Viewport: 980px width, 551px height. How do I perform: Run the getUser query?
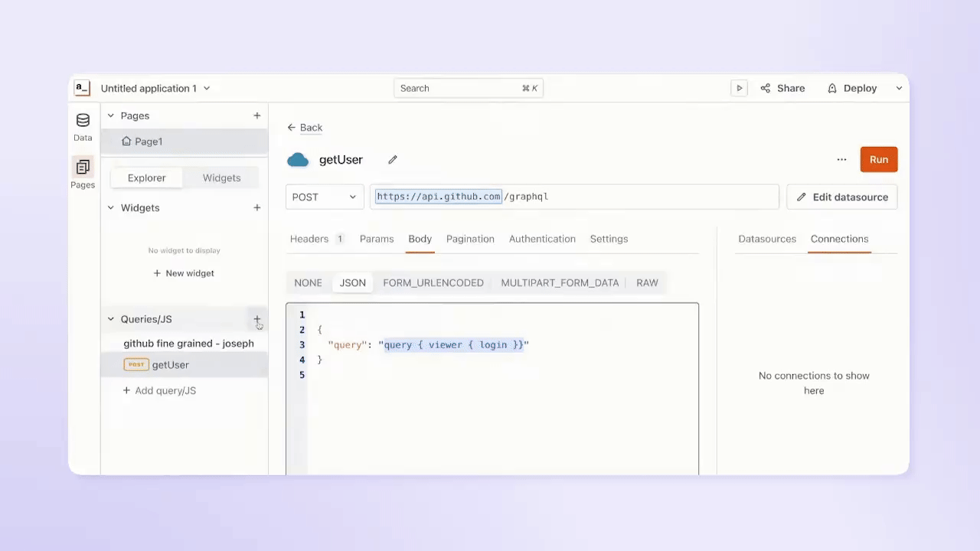click(x=878, y=159)
